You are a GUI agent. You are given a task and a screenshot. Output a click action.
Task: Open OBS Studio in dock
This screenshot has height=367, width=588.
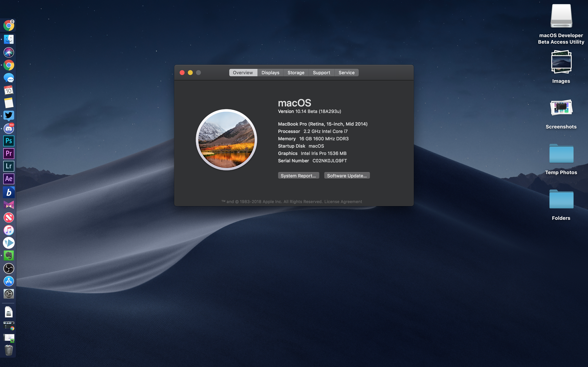(9, 268)
